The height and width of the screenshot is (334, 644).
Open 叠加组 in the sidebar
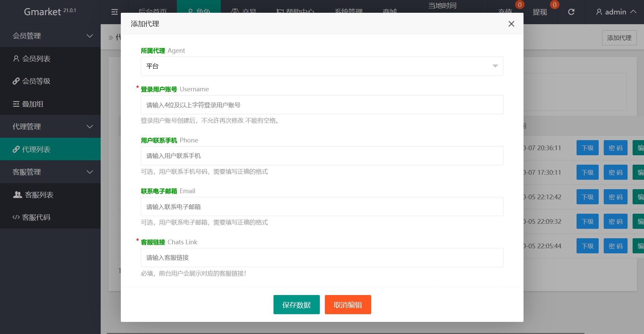pos(29,104)
